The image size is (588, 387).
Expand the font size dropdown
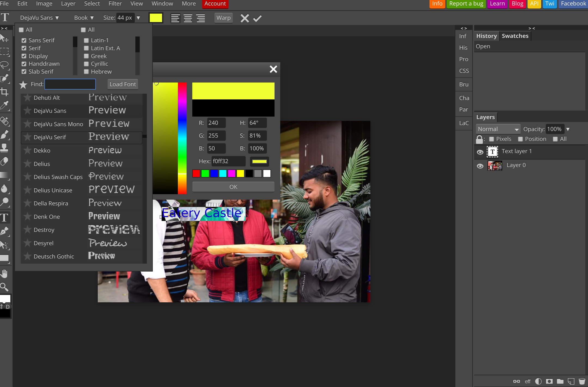(139, 18)
